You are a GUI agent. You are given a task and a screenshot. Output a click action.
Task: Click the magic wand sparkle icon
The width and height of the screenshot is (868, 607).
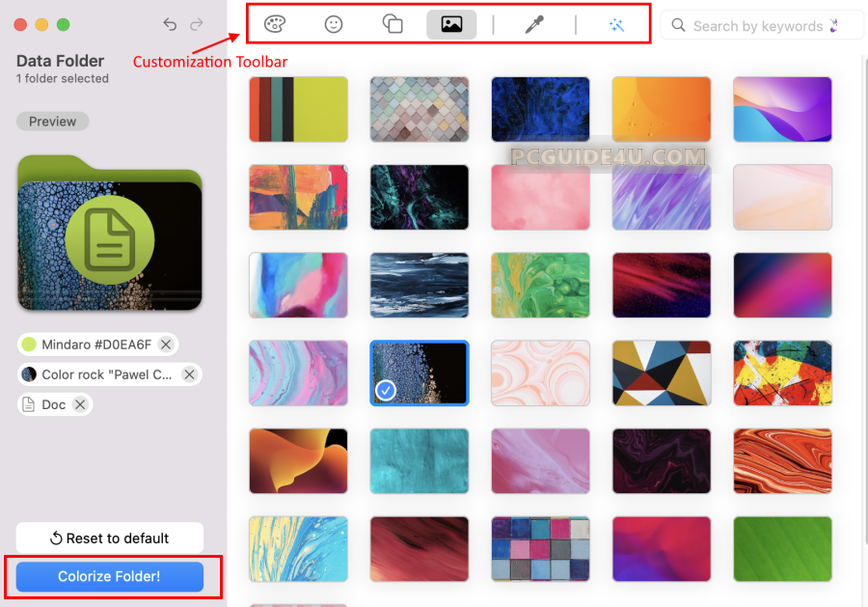pos(616,25)
